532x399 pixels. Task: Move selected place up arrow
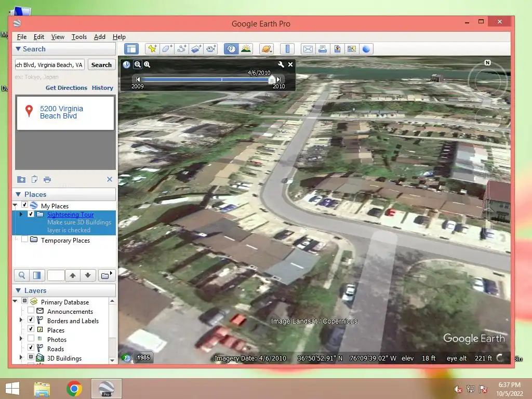[x=73, y=275]
